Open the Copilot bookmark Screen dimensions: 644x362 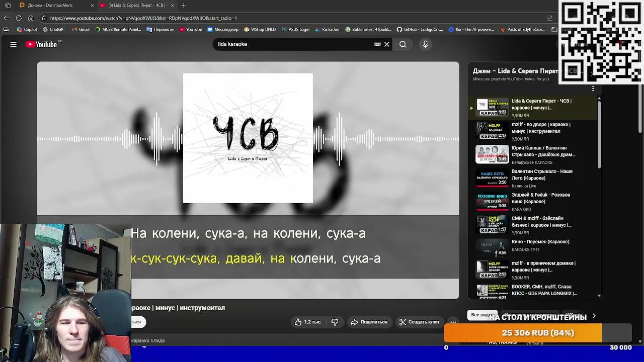[27, 30]
